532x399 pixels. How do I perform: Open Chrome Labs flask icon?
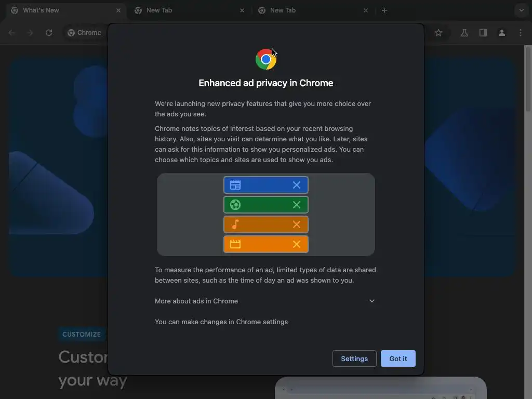tap(464, 33)
